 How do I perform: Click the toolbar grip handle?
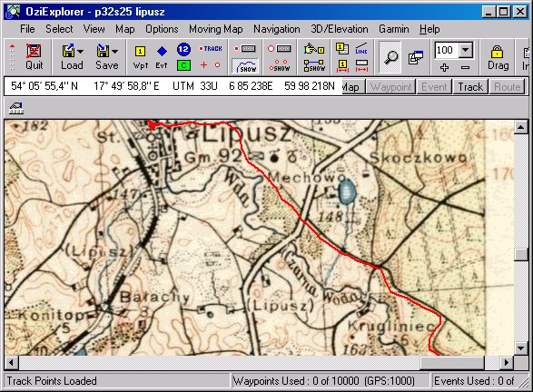[x=12, y=57]
